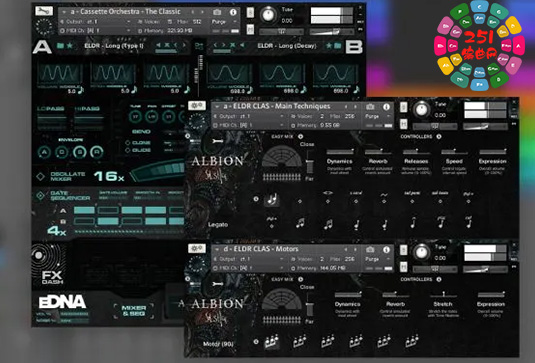Adjust Stretch slider in ELDR Motors
This screenshot has width=535, height=363.
tap(443, 294)
